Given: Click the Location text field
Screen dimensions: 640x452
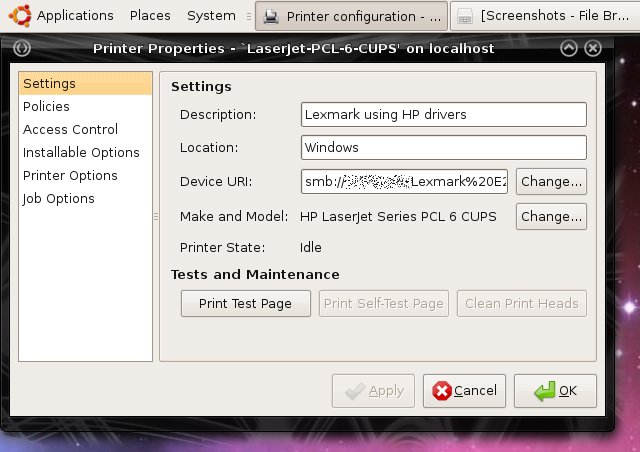Looking at the screenshot, I should pos(444,147).
